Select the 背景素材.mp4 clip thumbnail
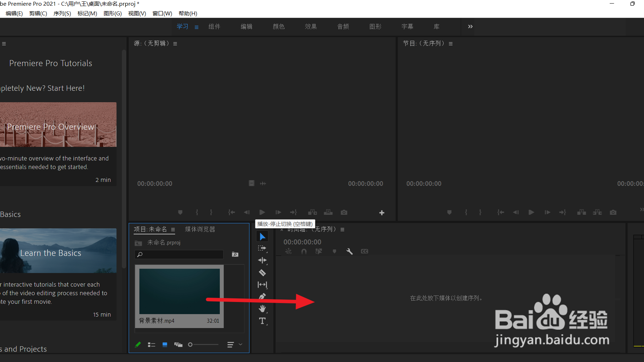This screenshot has width=644, height=362. [179, 291]
